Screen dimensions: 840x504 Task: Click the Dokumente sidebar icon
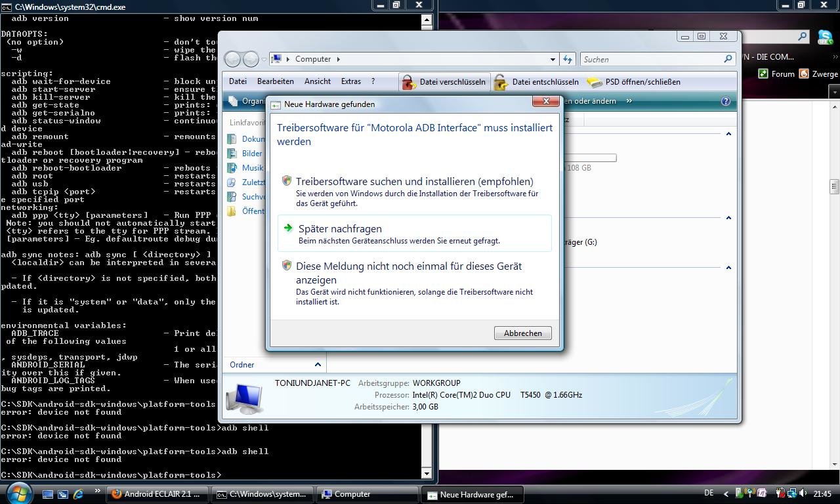tap(232, 139)
